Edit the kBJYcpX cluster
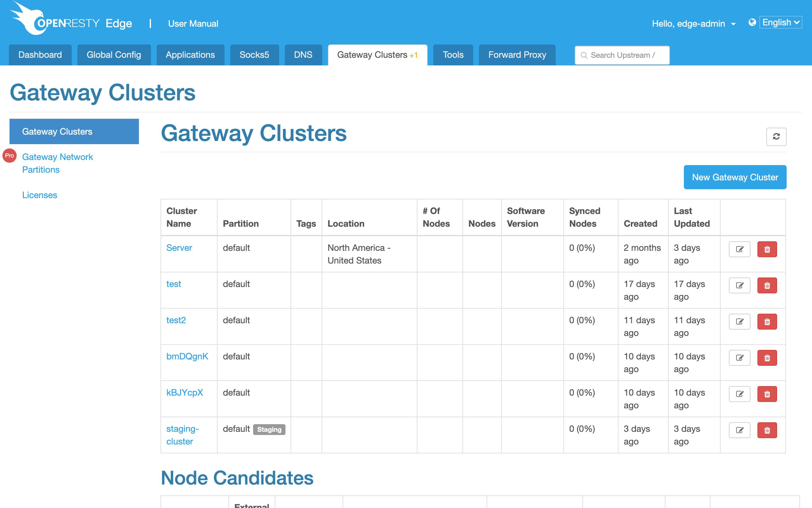Image resolution: width=812 pixels, height=508 pixels. pos(740,394)
